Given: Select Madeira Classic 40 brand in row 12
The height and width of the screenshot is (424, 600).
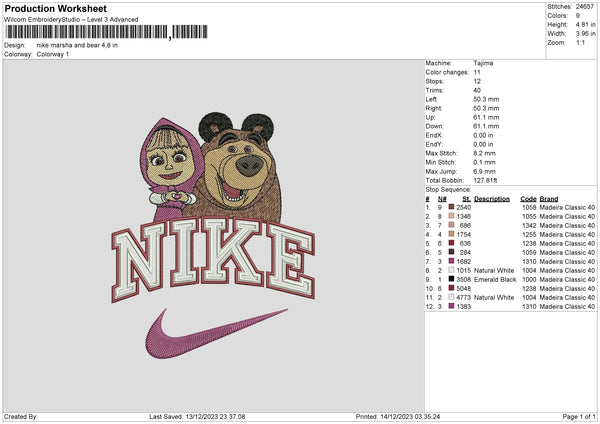Looking at the screenshot, I should [567, 307].
